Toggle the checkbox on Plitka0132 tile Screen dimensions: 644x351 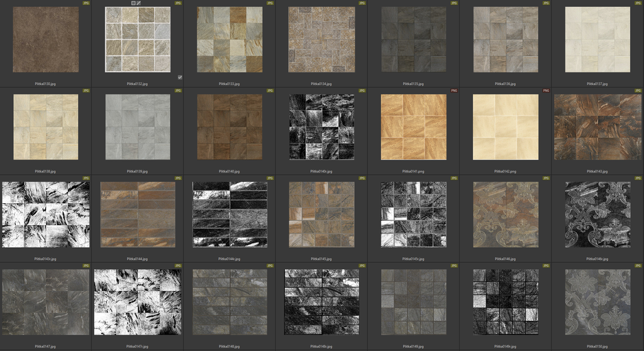pyautogui.click(x=180, y=77)
